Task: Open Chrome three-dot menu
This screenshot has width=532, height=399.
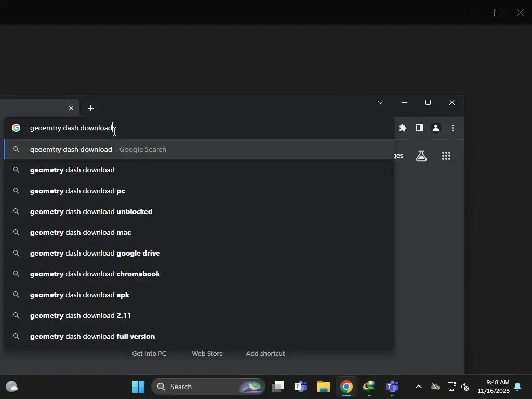Action: 453,128
